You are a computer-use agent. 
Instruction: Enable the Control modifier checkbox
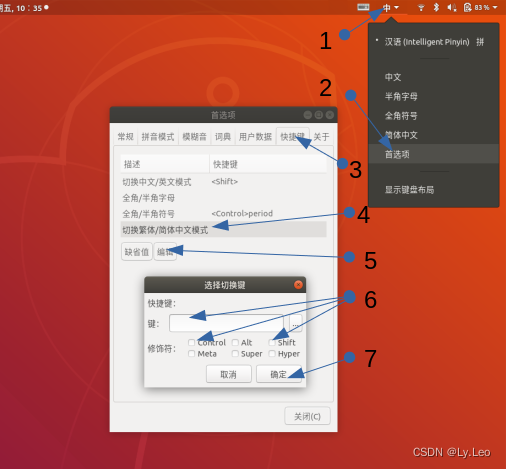(x=191, y=342)
